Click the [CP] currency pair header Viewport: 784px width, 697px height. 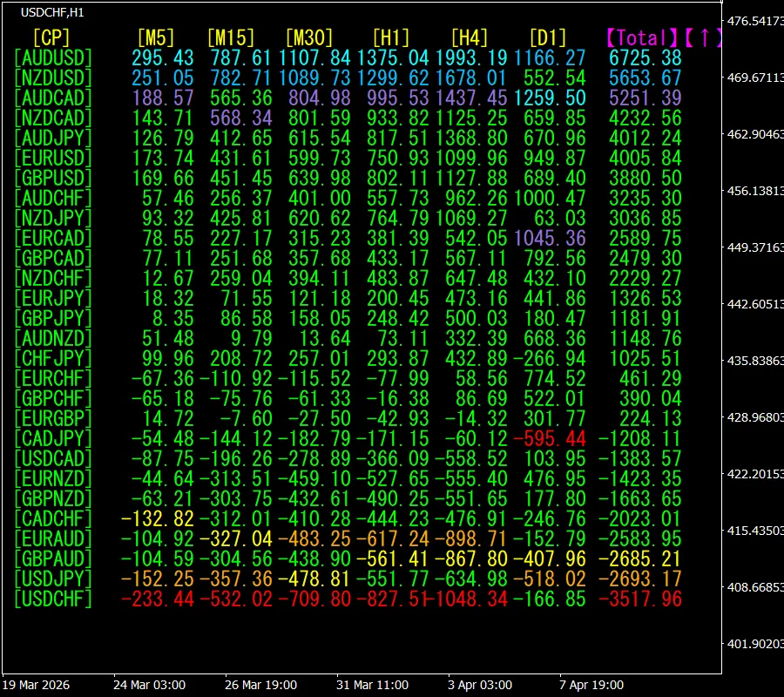coord(51,37)
